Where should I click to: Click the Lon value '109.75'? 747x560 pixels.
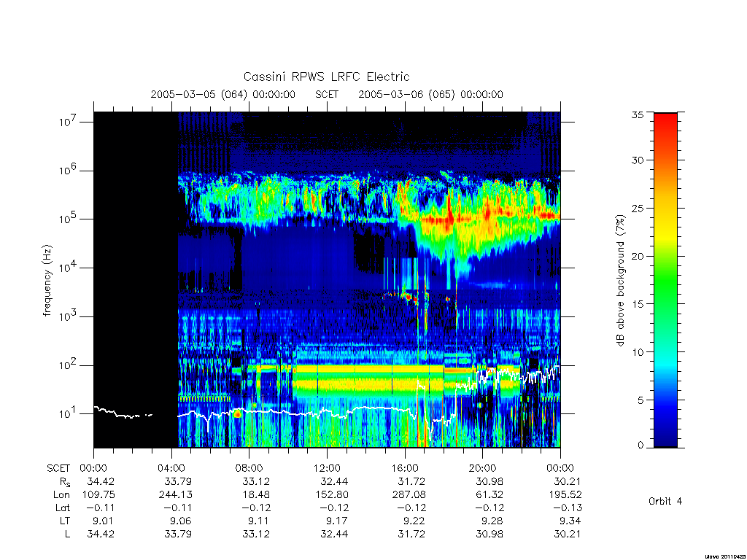coord(98,495)
